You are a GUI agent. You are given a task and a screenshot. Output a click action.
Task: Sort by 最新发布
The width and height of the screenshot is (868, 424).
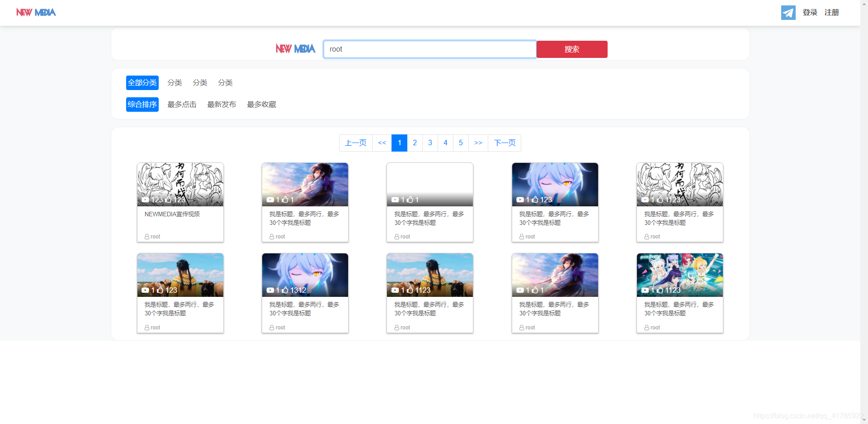click(x=222, y=105)
